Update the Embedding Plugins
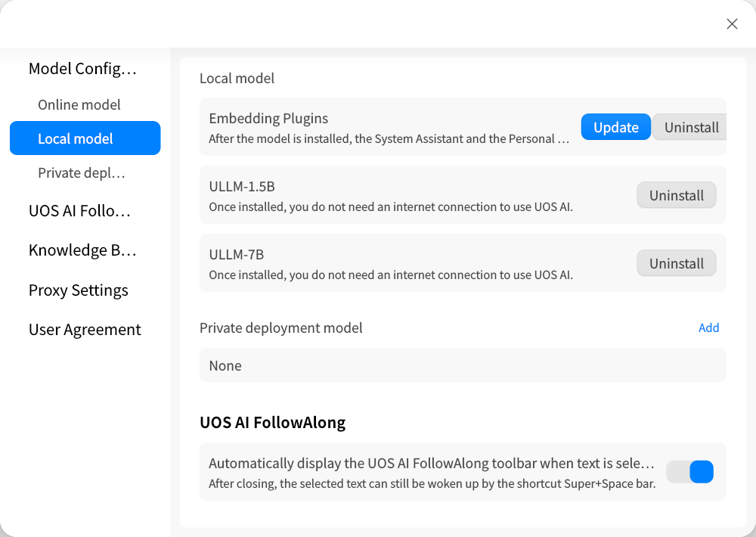 coord(615,127)
